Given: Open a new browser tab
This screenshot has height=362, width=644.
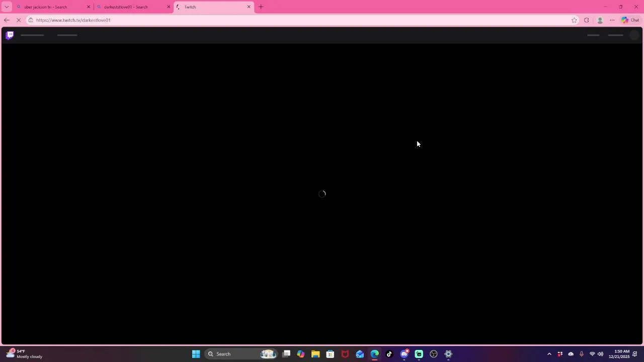Looking at the screenshot, I should (261, 7).
